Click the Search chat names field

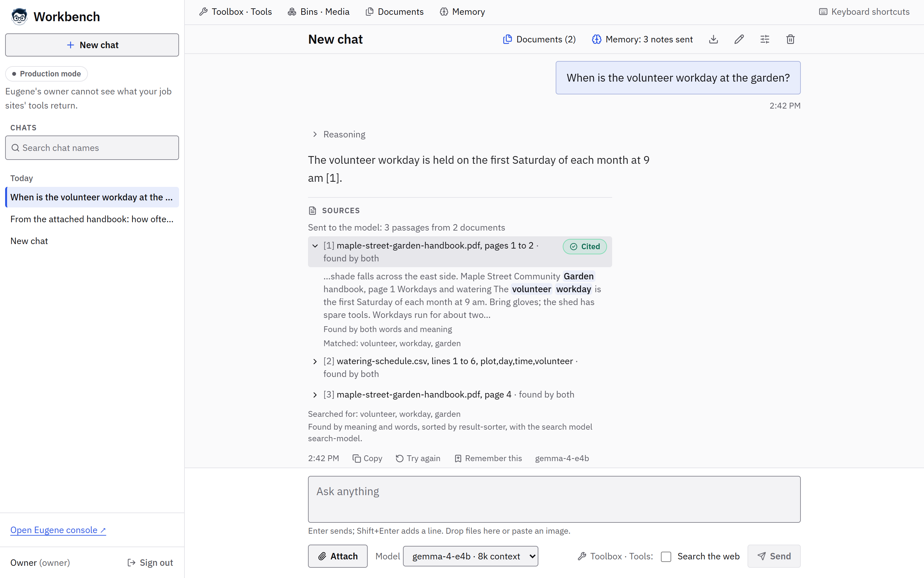pos(92,148)
